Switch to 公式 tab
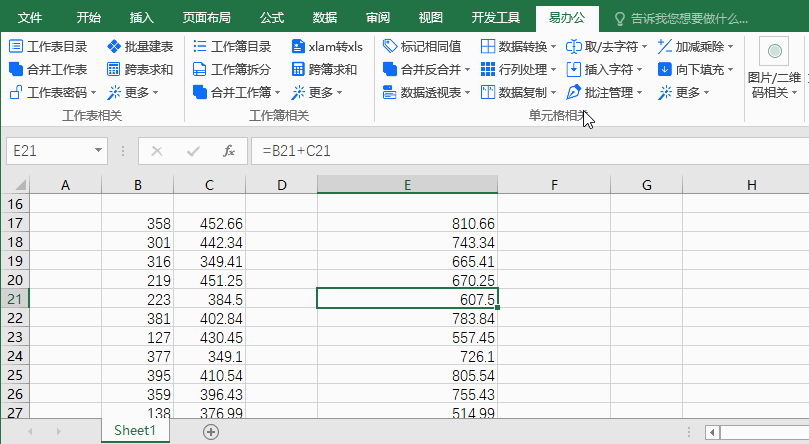This screenshot has height=444, width=809. point(272,18)
